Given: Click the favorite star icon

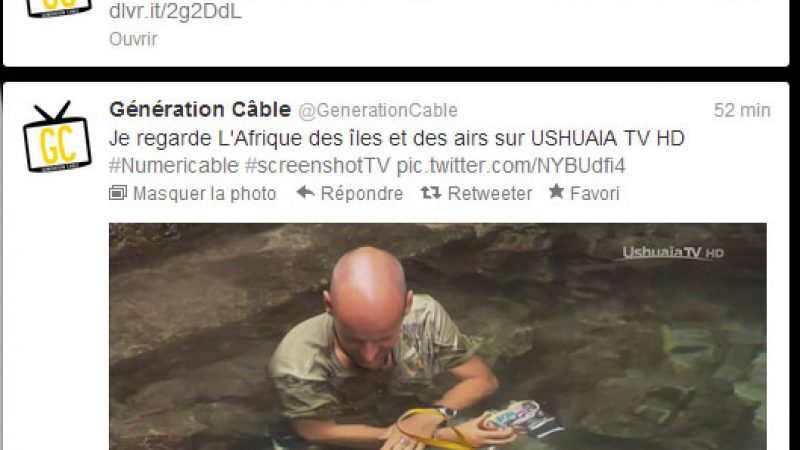Looking at the screenshot, I should [x=556, y=192].
